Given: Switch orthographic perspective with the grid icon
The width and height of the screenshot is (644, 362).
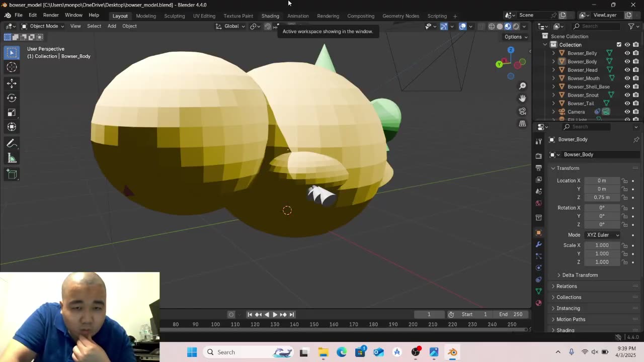Looking at the screenshot, I should coord(522,124).
